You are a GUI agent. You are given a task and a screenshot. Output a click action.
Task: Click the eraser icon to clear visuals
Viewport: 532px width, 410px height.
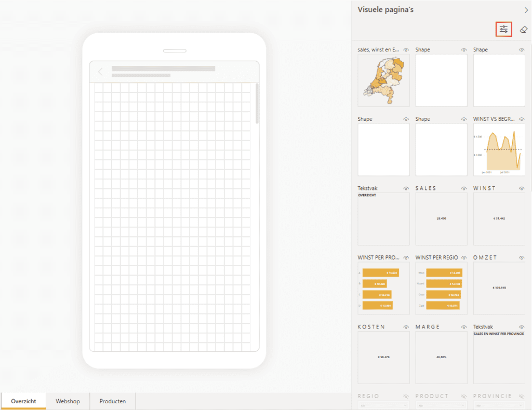(x=523, y=30)
